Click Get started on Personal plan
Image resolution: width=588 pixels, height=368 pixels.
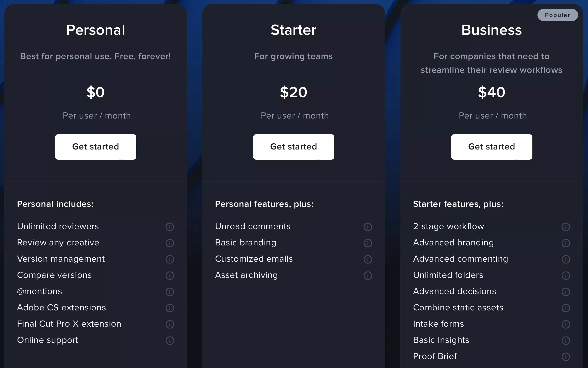pyautogui.click(x=96, y=147)
